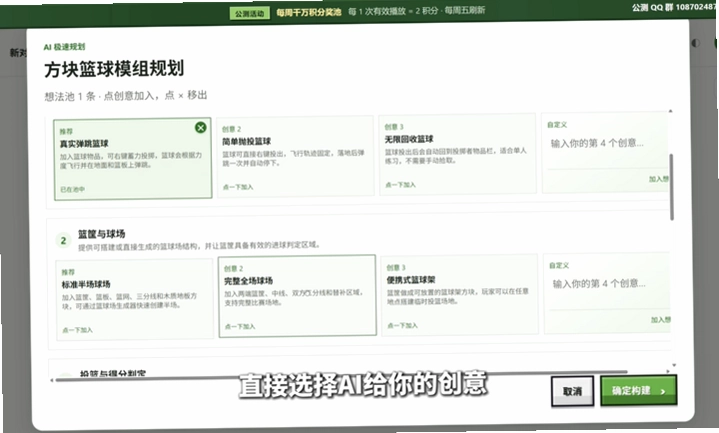
Task: Click the 篮筐与球场 section heading
Action: tap(101, 234)
